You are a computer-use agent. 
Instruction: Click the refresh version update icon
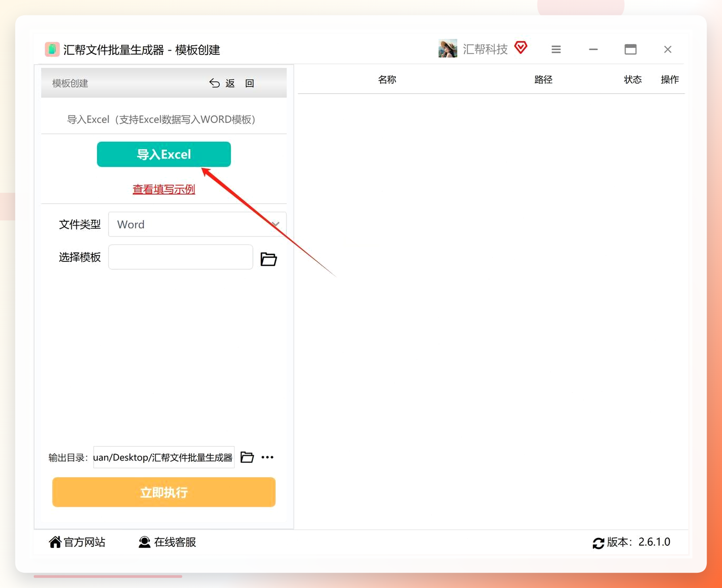(x=598, y=543)
